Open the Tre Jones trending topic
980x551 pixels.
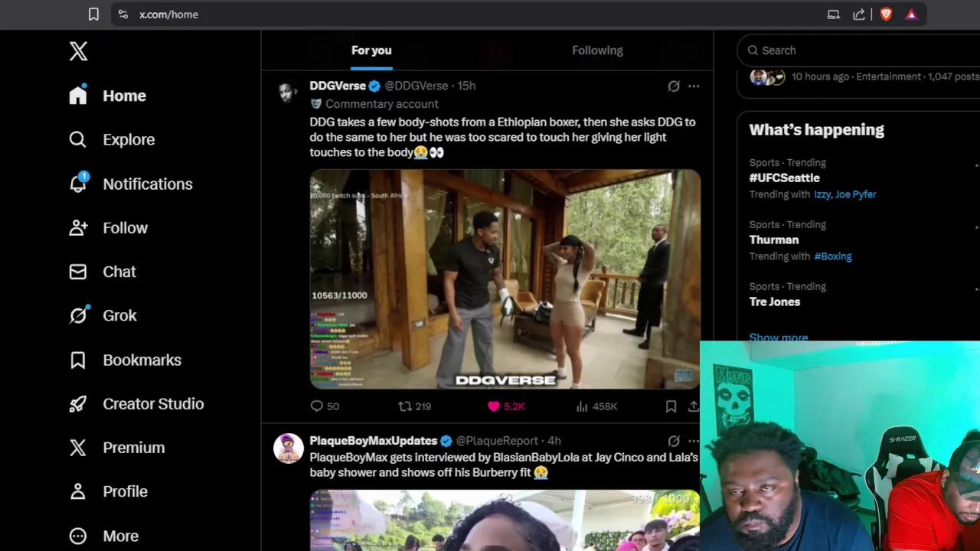(774, 302)
